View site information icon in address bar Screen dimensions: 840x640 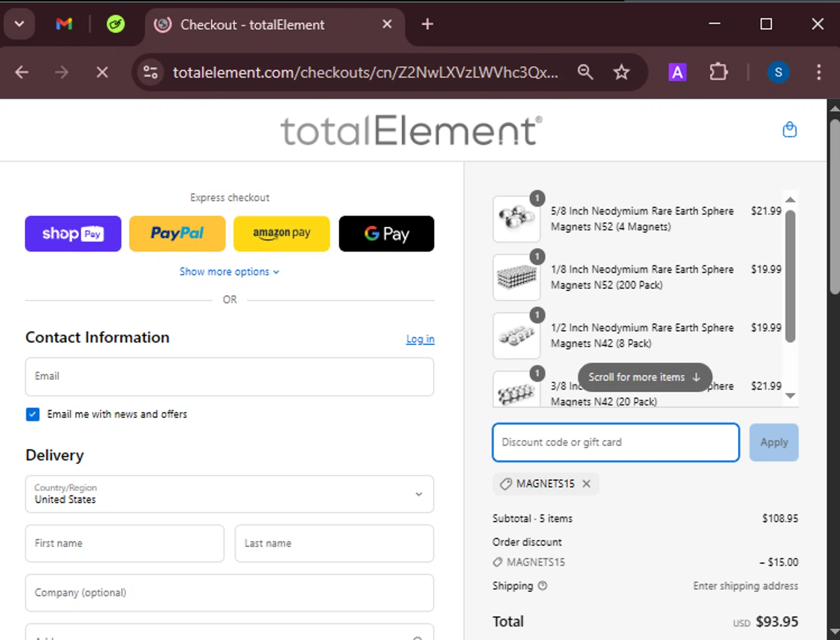coord(151,72)
